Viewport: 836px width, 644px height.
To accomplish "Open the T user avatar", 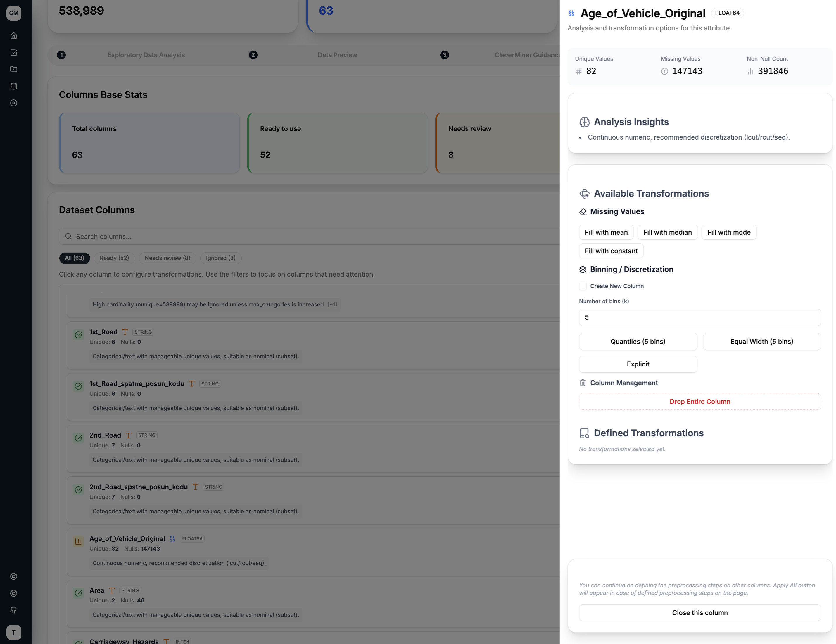I will [14, 632].
